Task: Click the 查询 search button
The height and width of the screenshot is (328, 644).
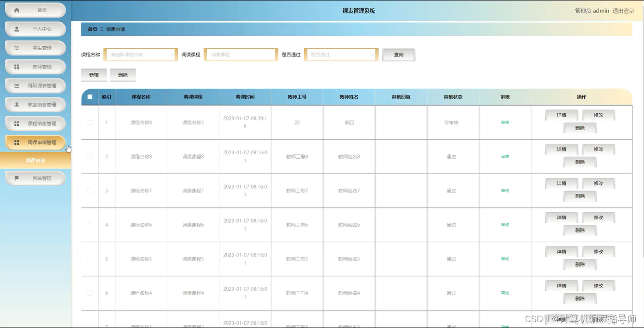Action: point(399,55)
